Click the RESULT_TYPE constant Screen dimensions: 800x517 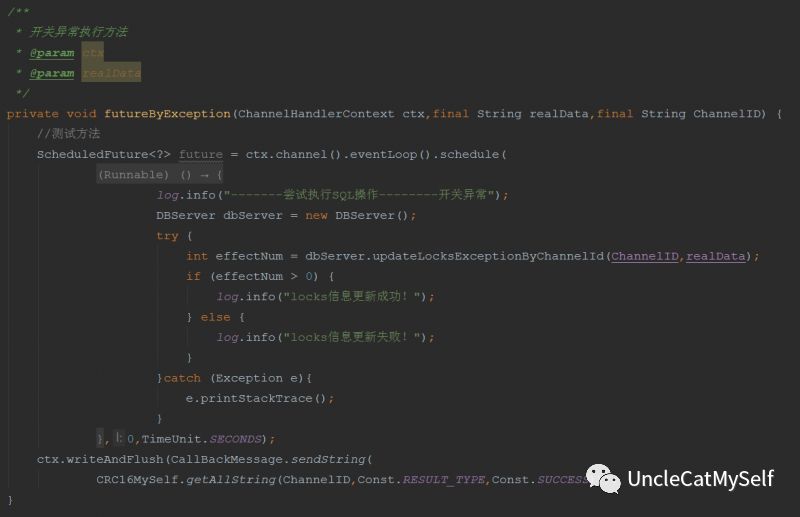[x=443, y=480]
